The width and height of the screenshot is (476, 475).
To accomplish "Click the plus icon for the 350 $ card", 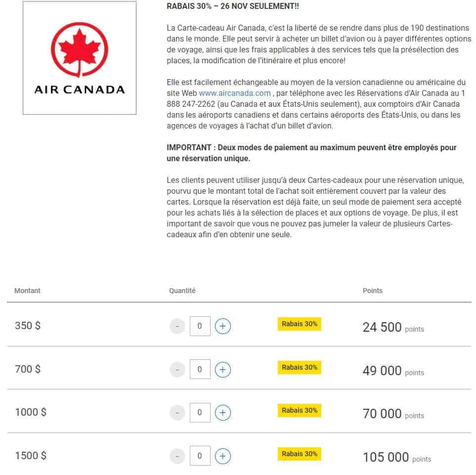I will pyautogui.click(x=222, y=326).
